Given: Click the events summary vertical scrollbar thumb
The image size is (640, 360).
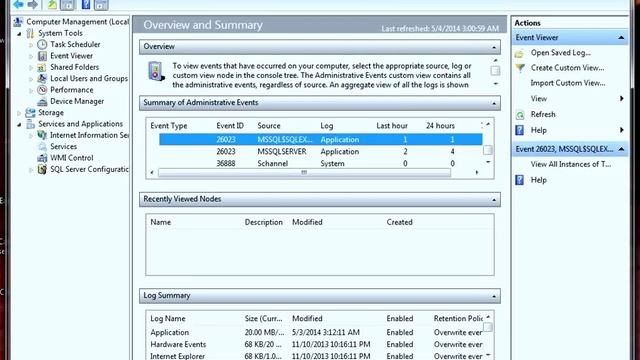Looking at the screenshot, I should click(x=487, y=150).
